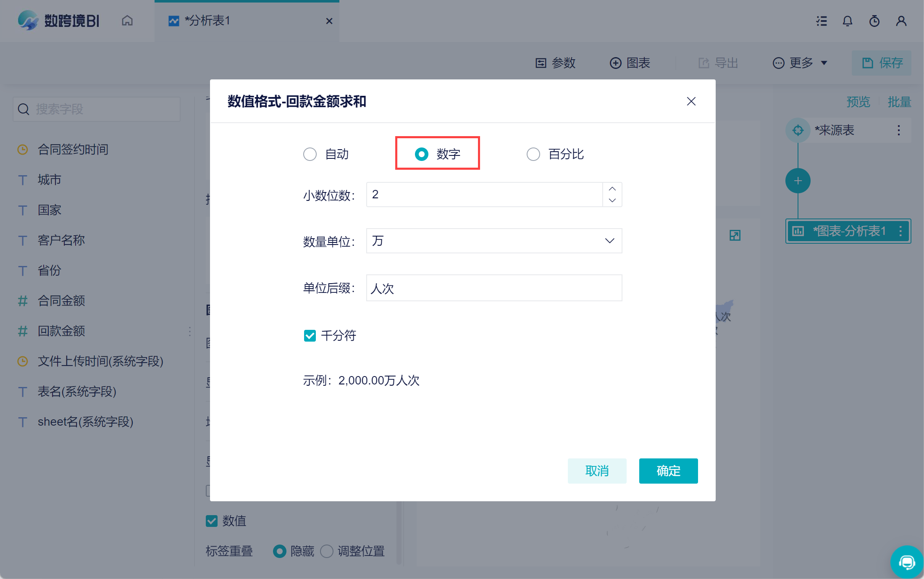Open the notification bell
The height and width of the screenshot is (579, 924).
(x=848, y=21)
